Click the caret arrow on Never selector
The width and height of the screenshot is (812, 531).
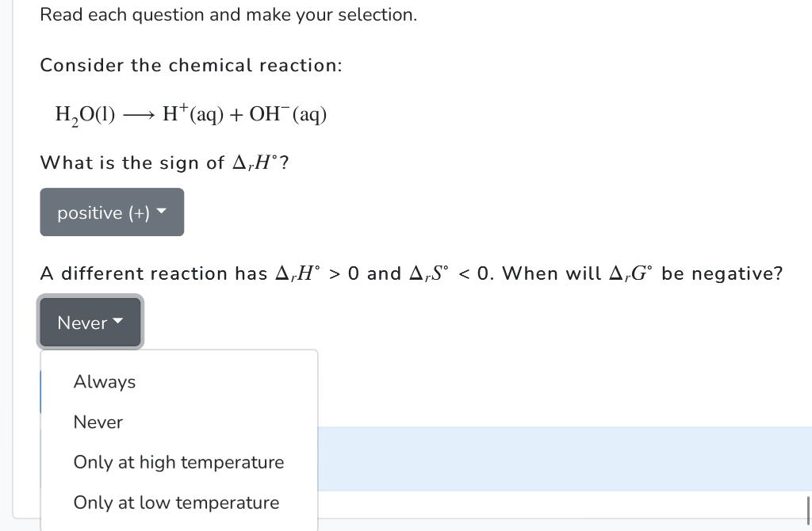pyautogui.click(x=118, y=322)
